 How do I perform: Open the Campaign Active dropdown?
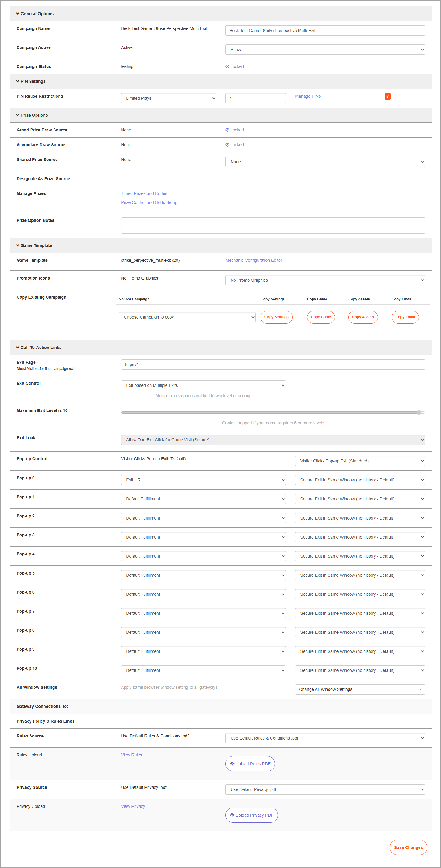click(325, 50)
